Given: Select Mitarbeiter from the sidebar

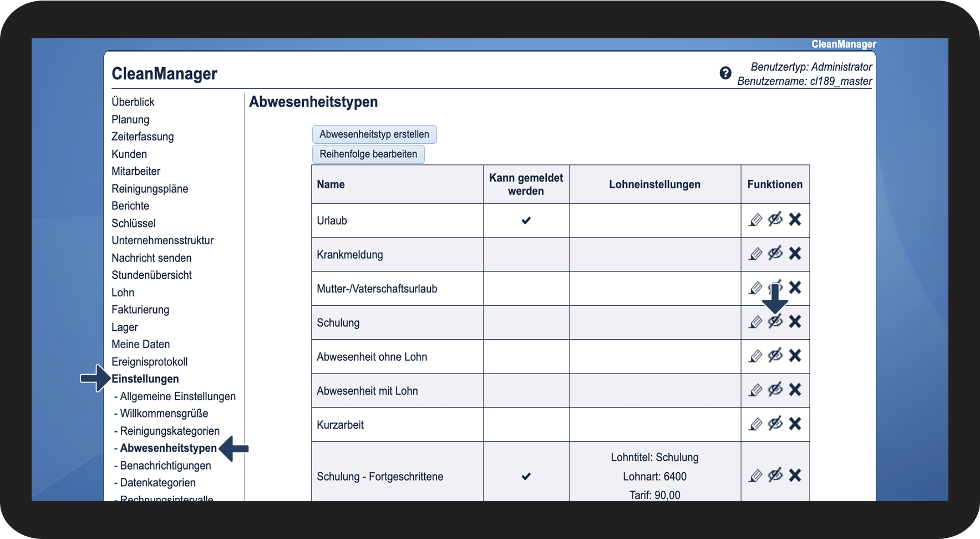Looking at the screenshot, I should (x=136, y=172).
